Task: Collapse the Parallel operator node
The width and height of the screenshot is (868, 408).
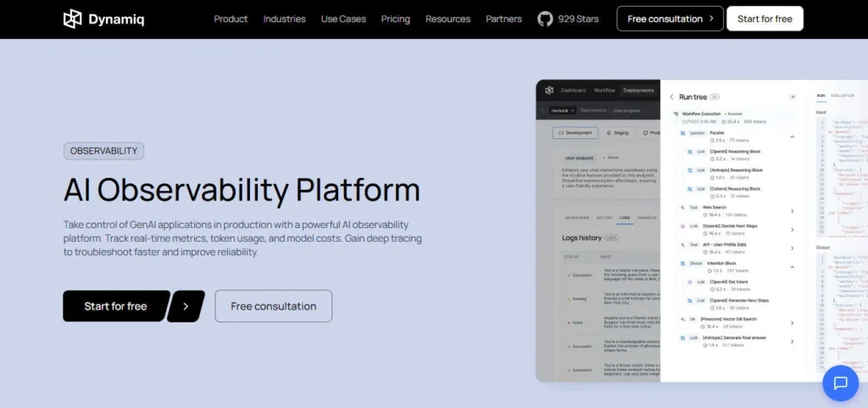Action: click(793, 137)
